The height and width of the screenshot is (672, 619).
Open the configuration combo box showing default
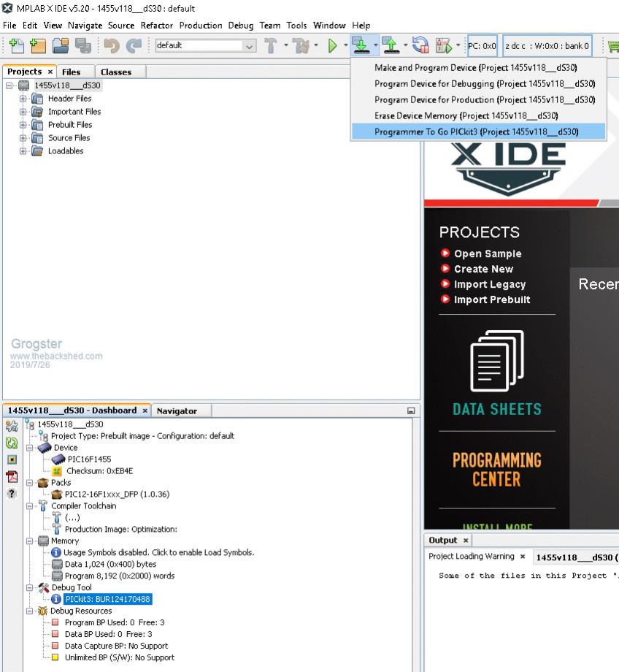[x=206, y=45]
